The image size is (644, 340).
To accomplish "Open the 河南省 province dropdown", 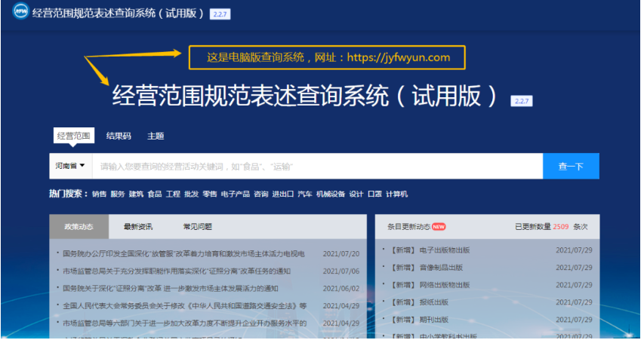I will coord(69,166).
